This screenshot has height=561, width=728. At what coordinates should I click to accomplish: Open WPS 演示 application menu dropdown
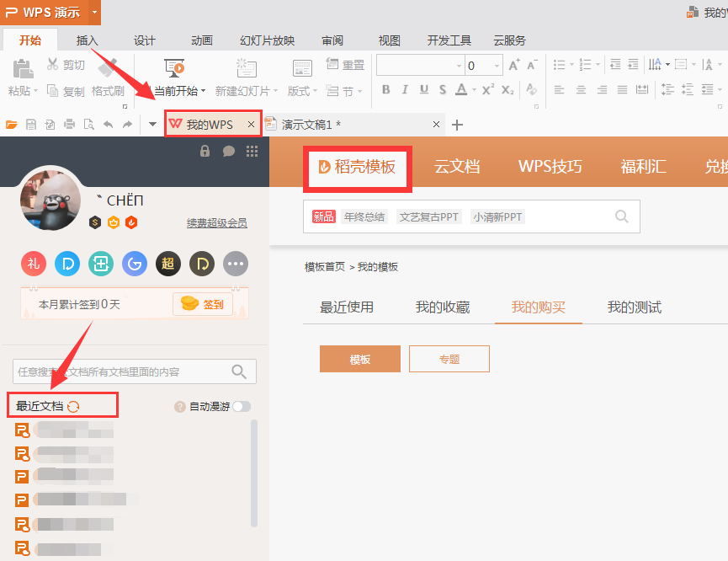tap(95, 12)
